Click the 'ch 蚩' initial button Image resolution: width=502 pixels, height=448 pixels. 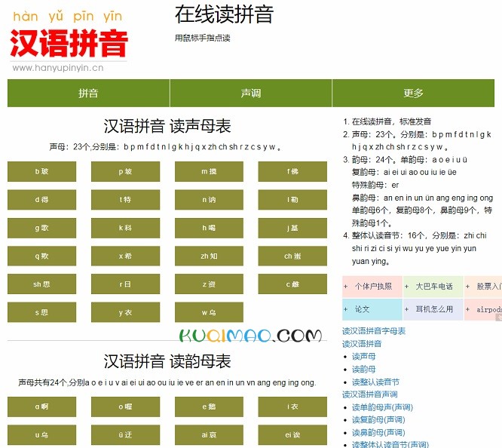pos(292,256)
